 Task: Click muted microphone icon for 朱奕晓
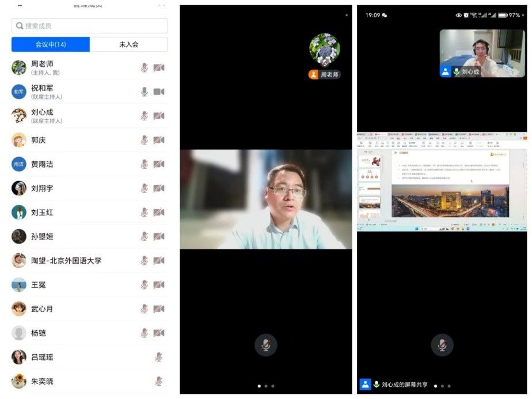click(x=158, y=381)
